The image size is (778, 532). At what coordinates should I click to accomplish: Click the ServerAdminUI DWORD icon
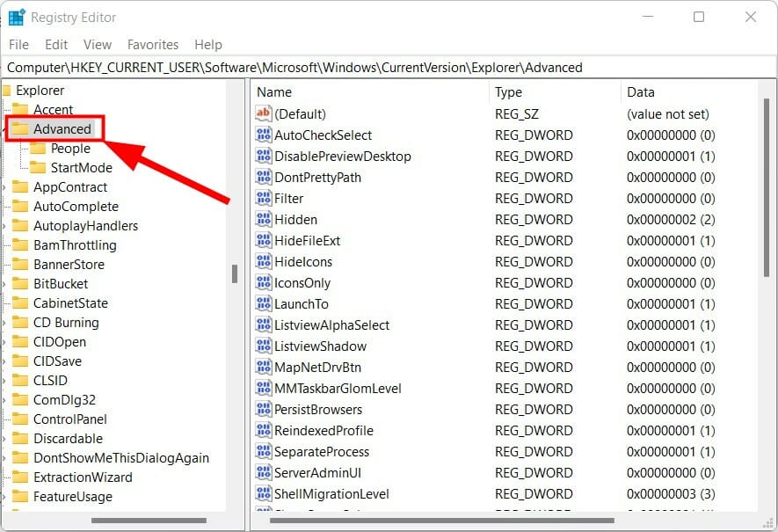tap(264, 472)
